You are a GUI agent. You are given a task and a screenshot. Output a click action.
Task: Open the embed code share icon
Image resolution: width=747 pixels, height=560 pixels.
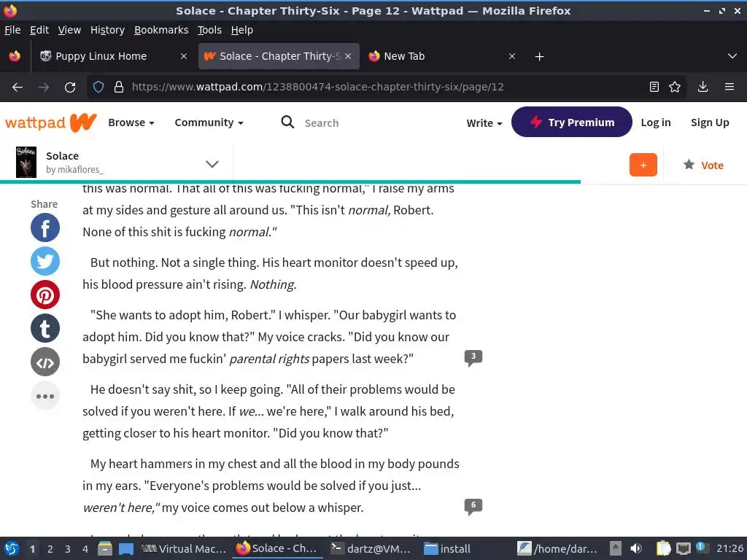[45, 362]
